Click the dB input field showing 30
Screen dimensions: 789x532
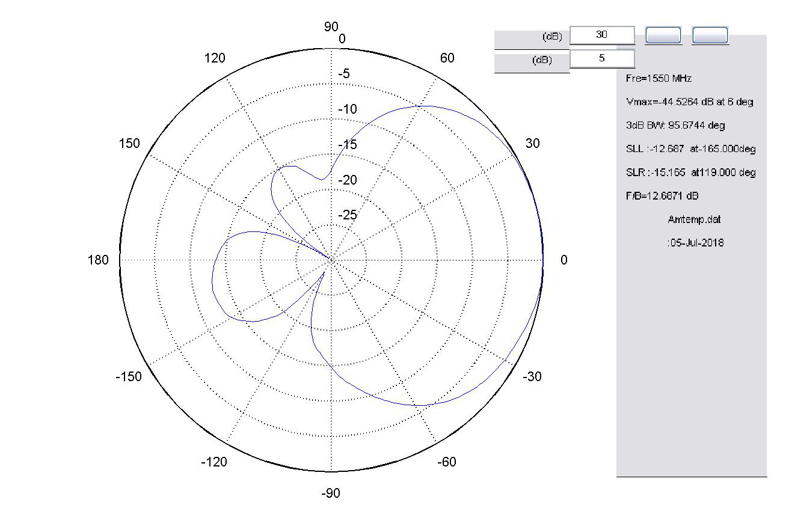point(602,35)
